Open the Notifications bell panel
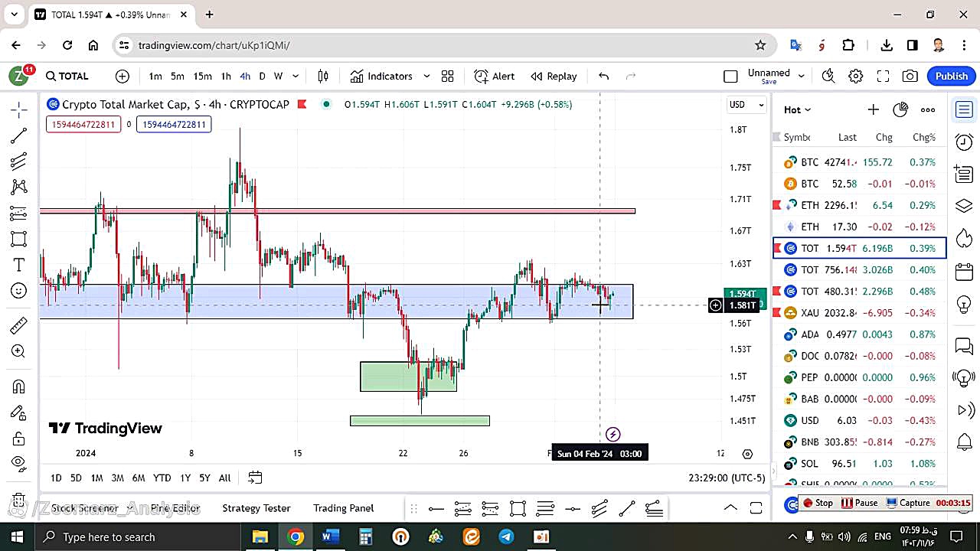This screenshot has height=551, width=980. click(x=965, y=442)
